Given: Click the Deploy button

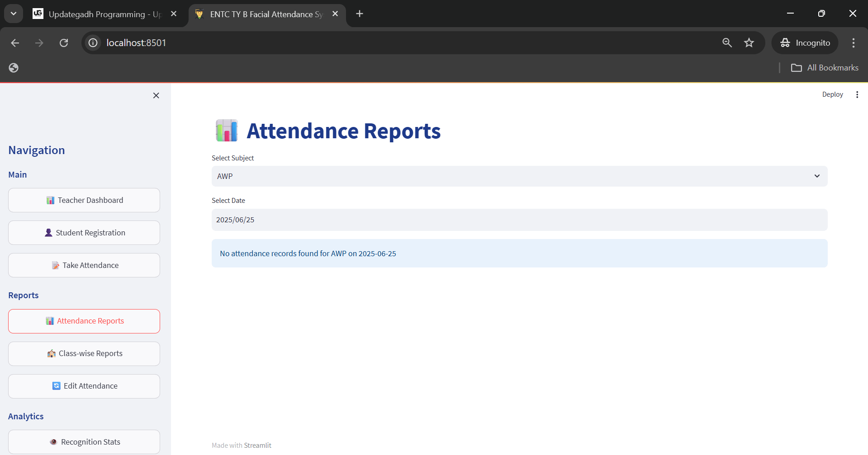Looking at the screenshot, I should point(832,94).
